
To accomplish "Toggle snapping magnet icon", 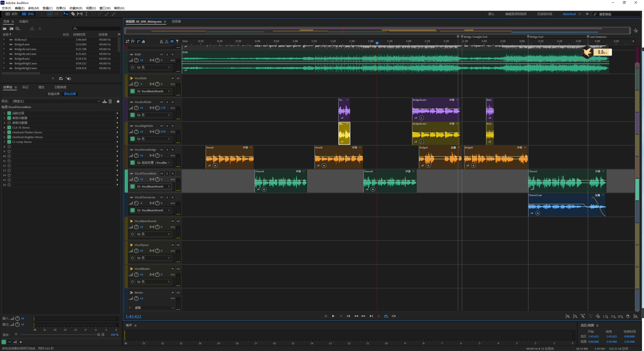I will pyautogui.click(x=172, y=42).
